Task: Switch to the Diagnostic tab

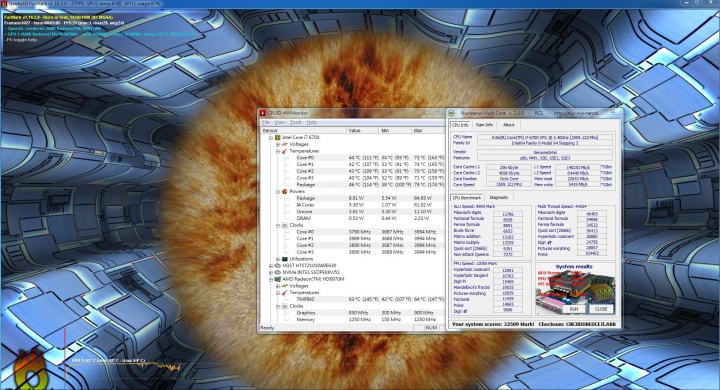Action: click(x=499, y=198)
